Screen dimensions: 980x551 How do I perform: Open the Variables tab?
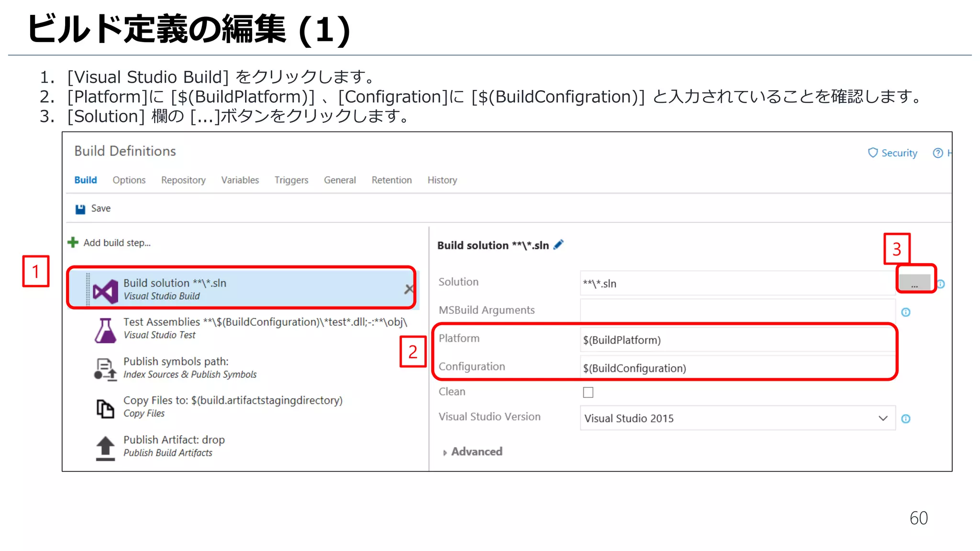click(240, 180)
